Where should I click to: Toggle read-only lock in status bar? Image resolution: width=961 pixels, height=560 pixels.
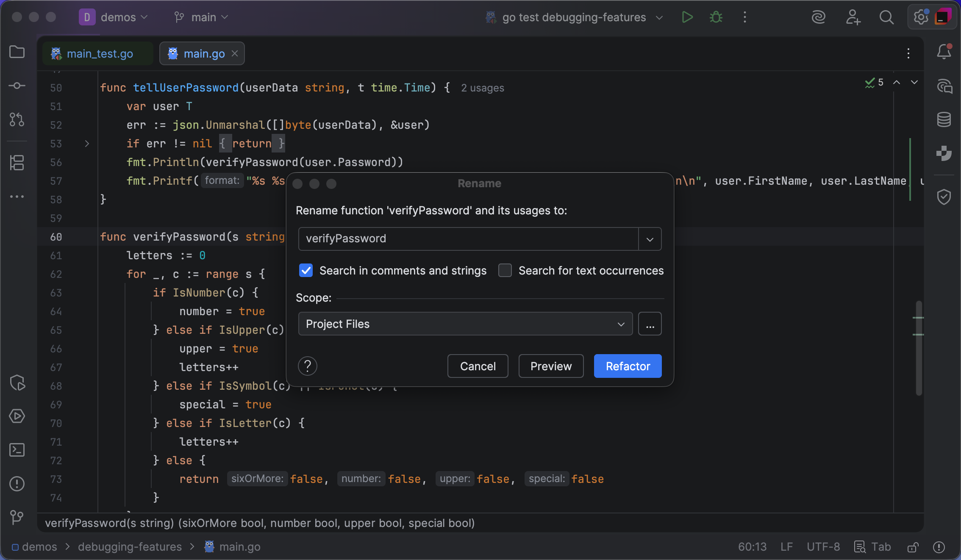(913, 547)
